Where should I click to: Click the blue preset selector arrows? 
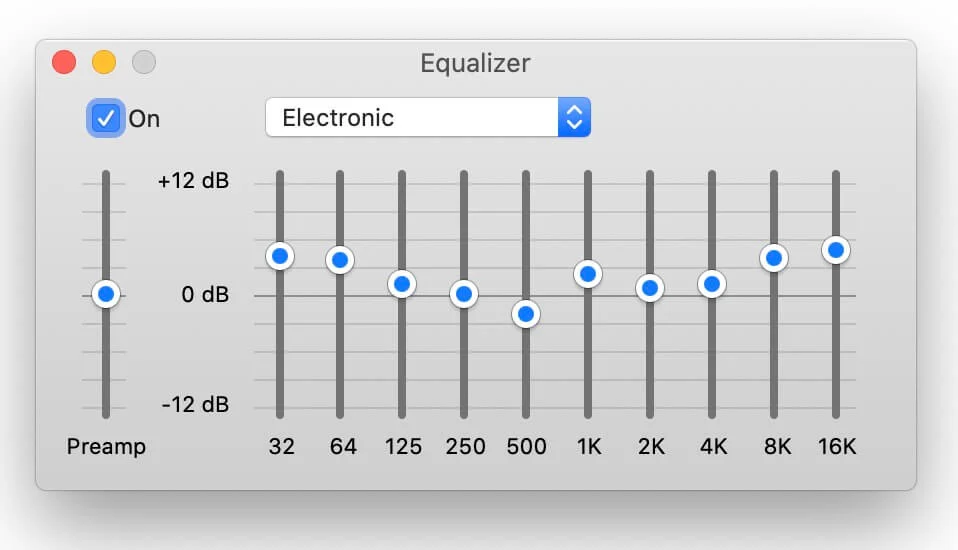(574, 118)
